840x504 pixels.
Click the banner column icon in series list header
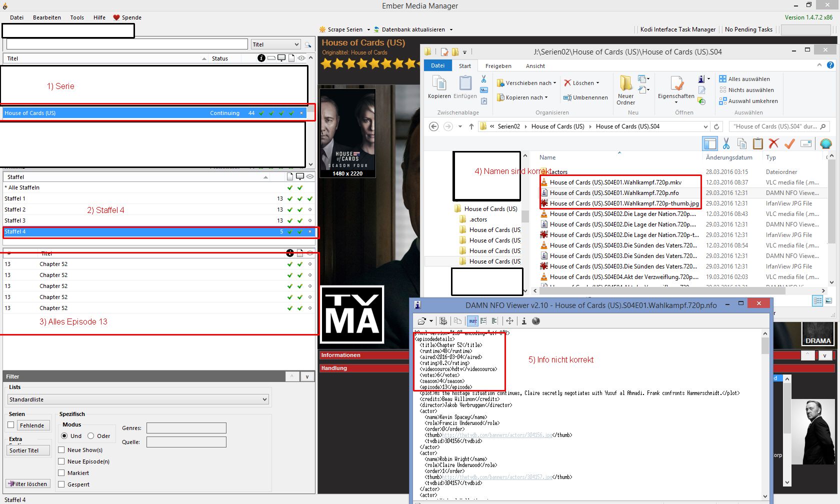(271, 58)
